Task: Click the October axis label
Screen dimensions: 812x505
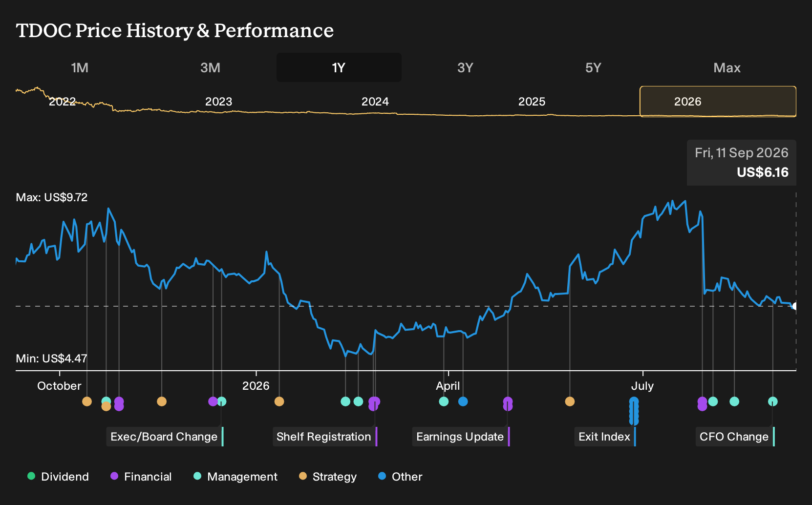Action: click(x=59, y=386)
